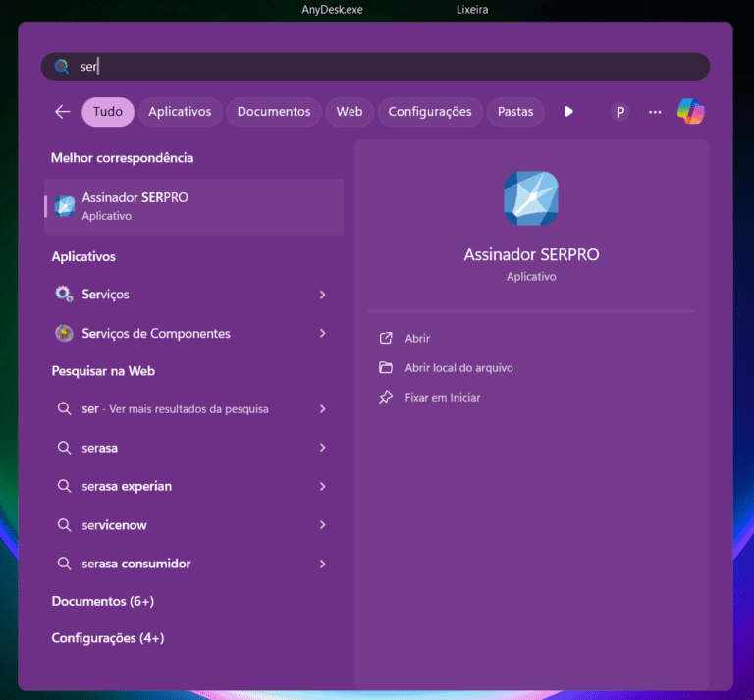Click the Abrir launch icon
Image resolution: width=754 pixels, height=700 pixels.
(x=386, y=338)
